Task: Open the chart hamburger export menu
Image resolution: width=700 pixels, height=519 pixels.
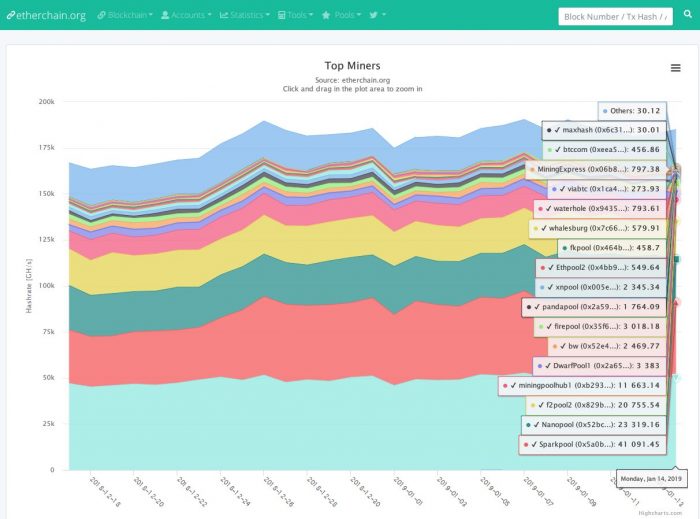Action: click(675, 68)
